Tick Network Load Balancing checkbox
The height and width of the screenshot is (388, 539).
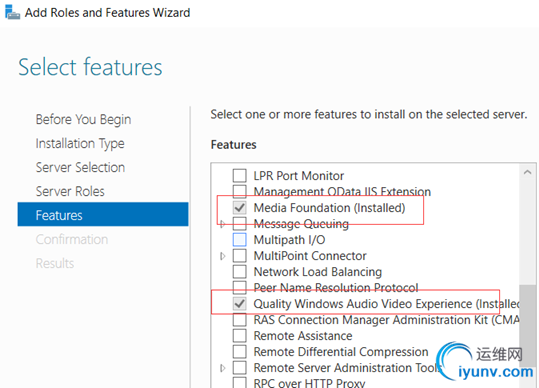240,271
